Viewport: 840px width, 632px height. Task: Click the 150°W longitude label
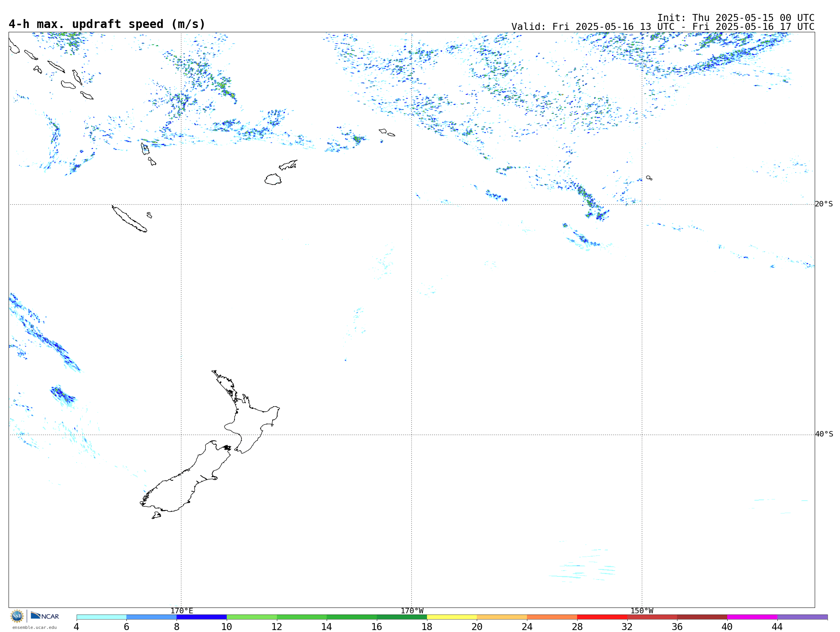tap(642, 611)
